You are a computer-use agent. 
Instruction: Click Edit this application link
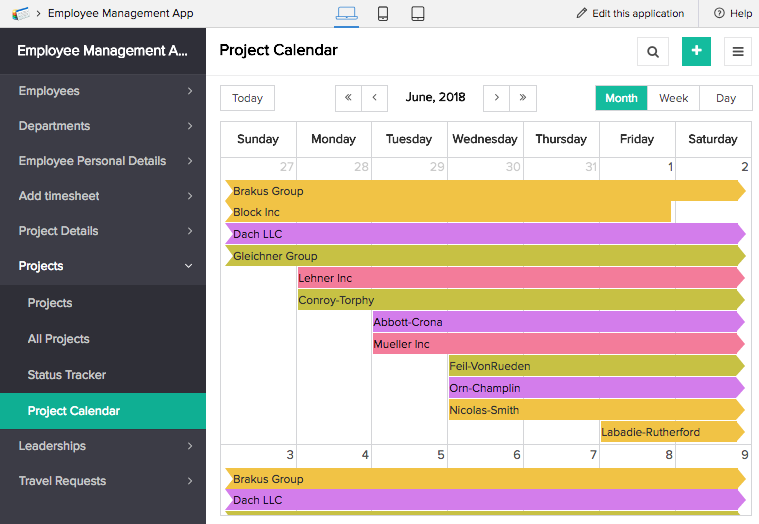point(630,14)
